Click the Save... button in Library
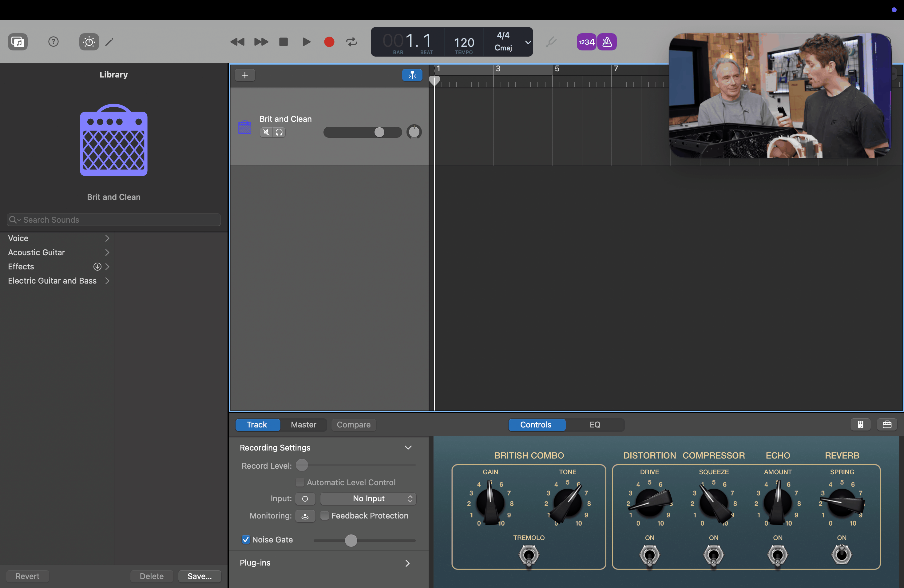 pyautogui.click(x=200, y=576)
